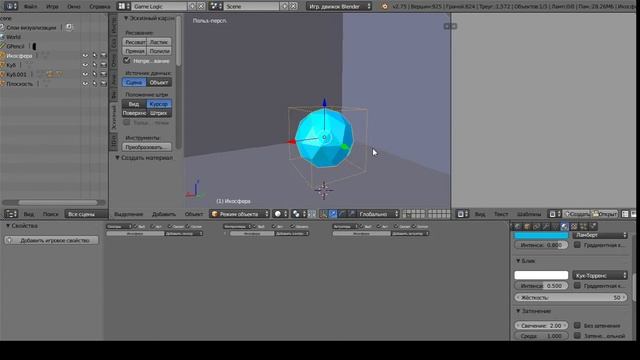Open the Режим объекта mode dropdown
640x360 pixels.
click(x=240, y=214)
